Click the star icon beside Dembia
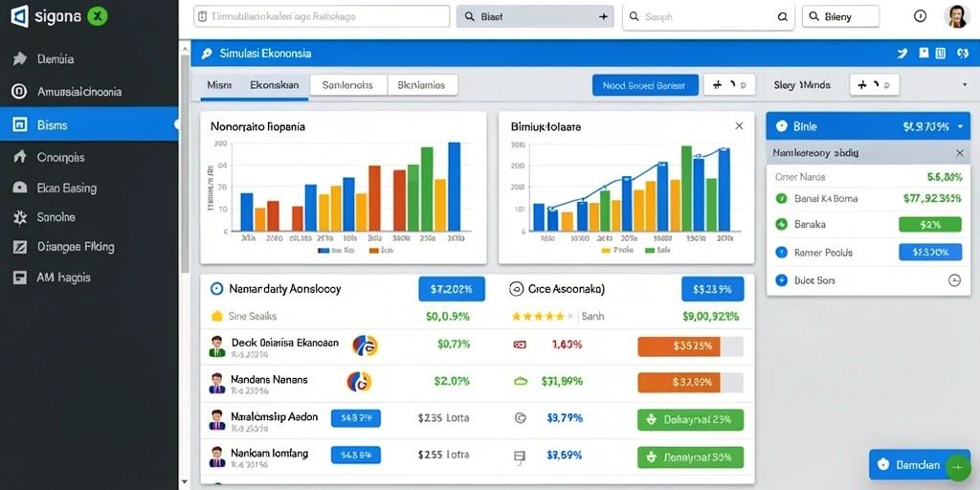Screen dimensions: 980x490 click(x=20, y=58)
